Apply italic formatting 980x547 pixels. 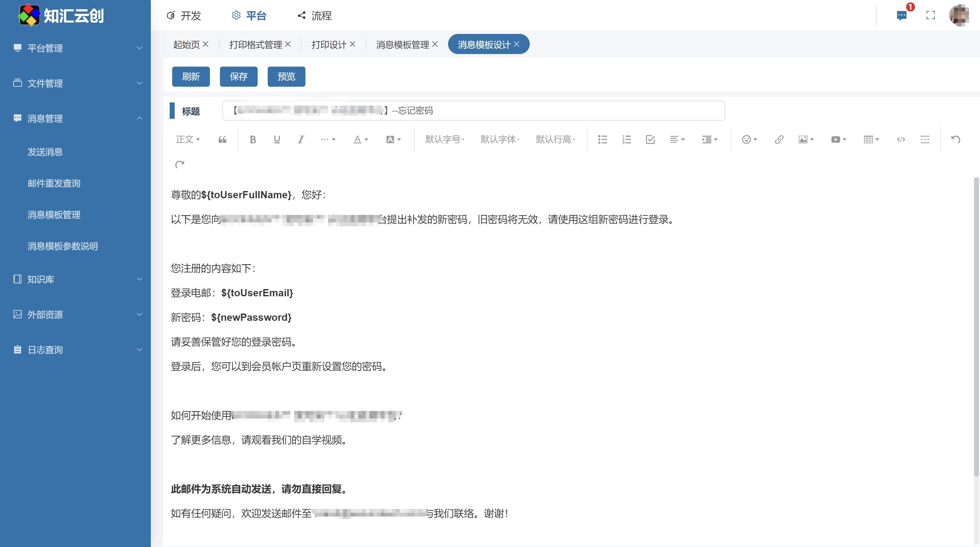click(x=301, y=139)
